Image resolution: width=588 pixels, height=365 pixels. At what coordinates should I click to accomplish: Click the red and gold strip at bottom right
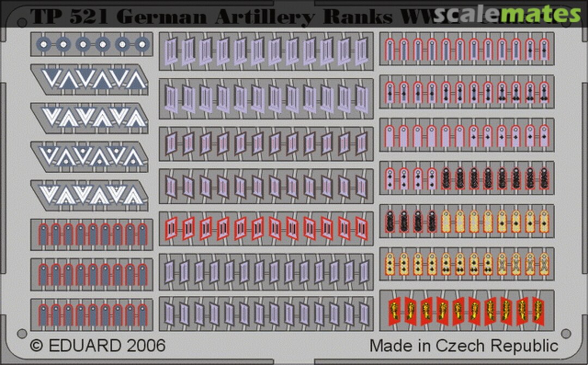[467, 311]
